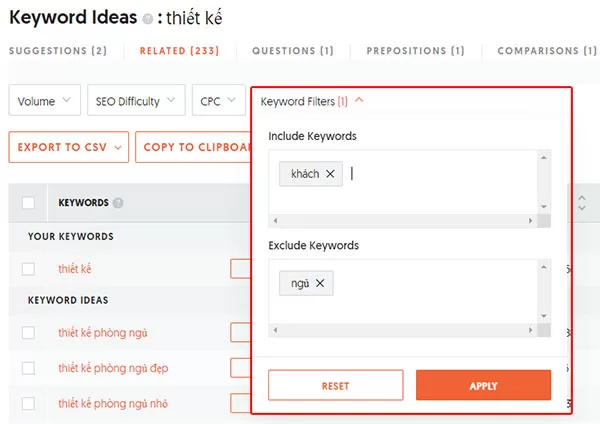Viewport: 600px width, 424px height.
Task: Click the help icon beside Keyword Ideas title
Action: pyautogui.click(x=147, y=19)
